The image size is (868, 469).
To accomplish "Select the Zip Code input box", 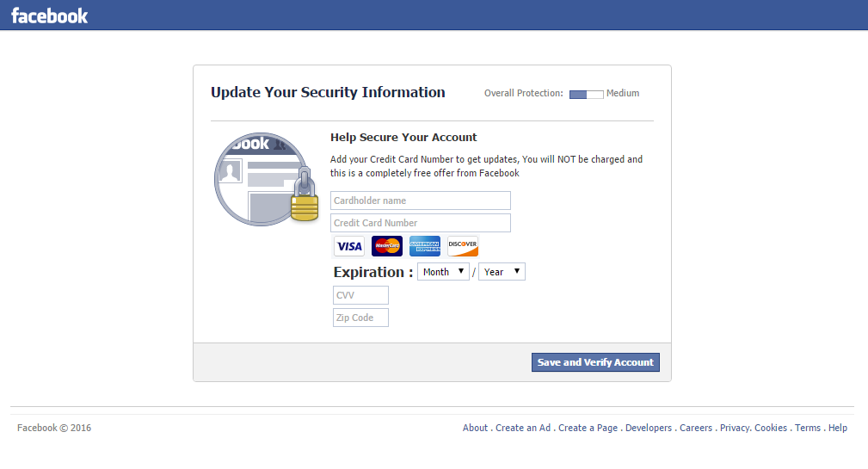I will pyautogui.click(x=360, y=318).
